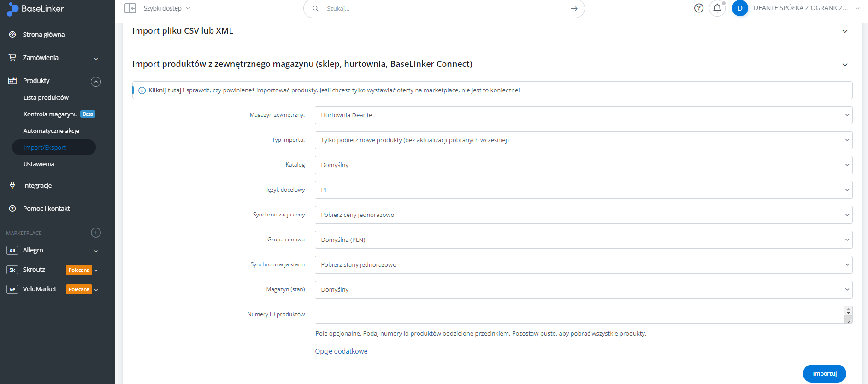Viewport: 868px width, 384px height.
Task: Click the Kliknij tutaj link
Action: (165, 90)
